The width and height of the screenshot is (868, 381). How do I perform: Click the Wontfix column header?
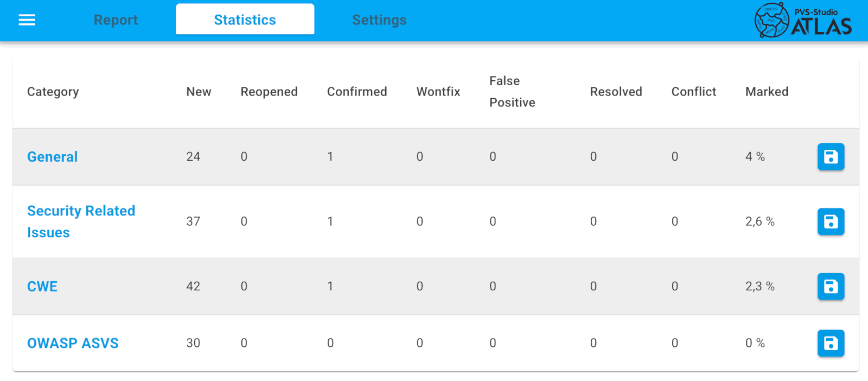pyautogui.click(x=438, y=92)
